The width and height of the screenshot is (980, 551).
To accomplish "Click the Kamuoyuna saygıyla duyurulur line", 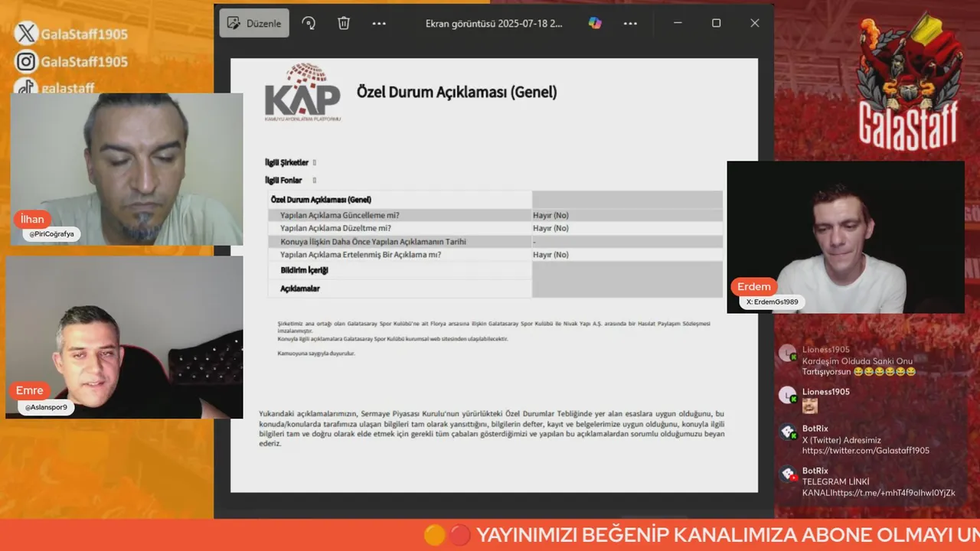I will [316, 353].
